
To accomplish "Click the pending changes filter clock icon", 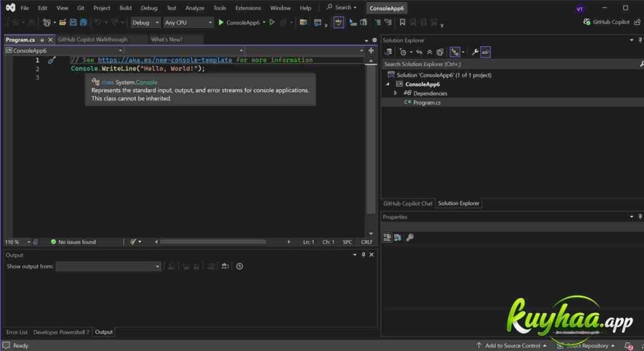I will pyautogui.click(x=403, y=52).
